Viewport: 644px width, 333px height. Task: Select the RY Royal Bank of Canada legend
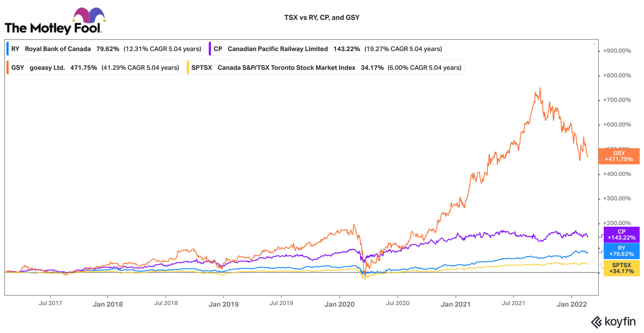(105, 49)
